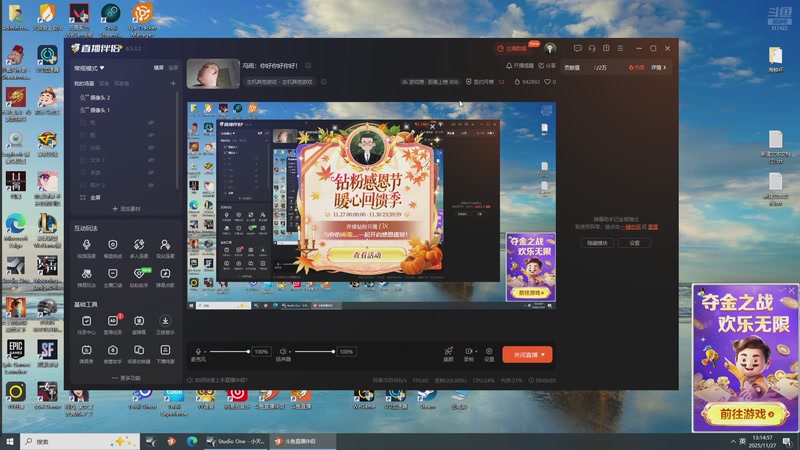Click the 重置 link
The image size is (800, 450).
tap(653, 227)
